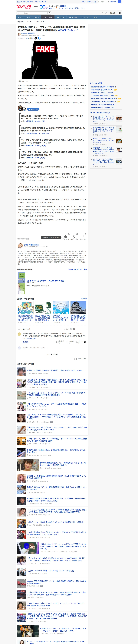The height and width of the screenshot is (644, 138).
Task: Switch to the ライブ tab
Action: (x=37, y=17)
